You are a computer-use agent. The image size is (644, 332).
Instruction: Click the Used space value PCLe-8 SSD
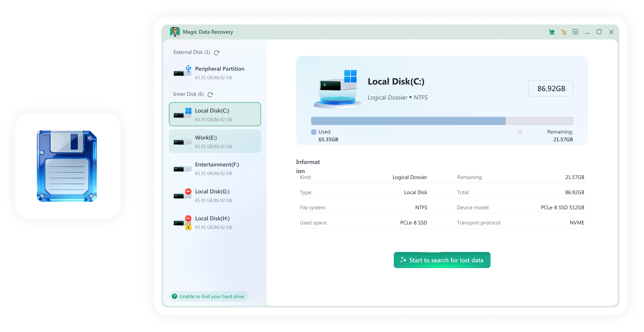point(414,223)
